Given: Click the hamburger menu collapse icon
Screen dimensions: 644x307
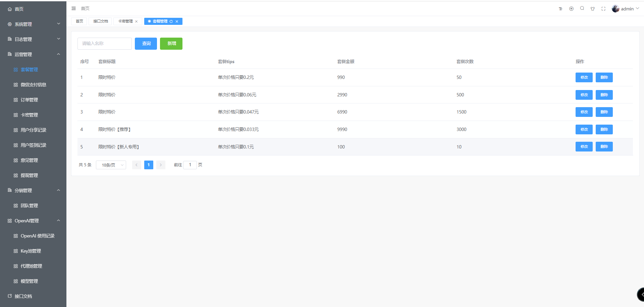Looking at the screenshot, I should (x=73, y=8).
